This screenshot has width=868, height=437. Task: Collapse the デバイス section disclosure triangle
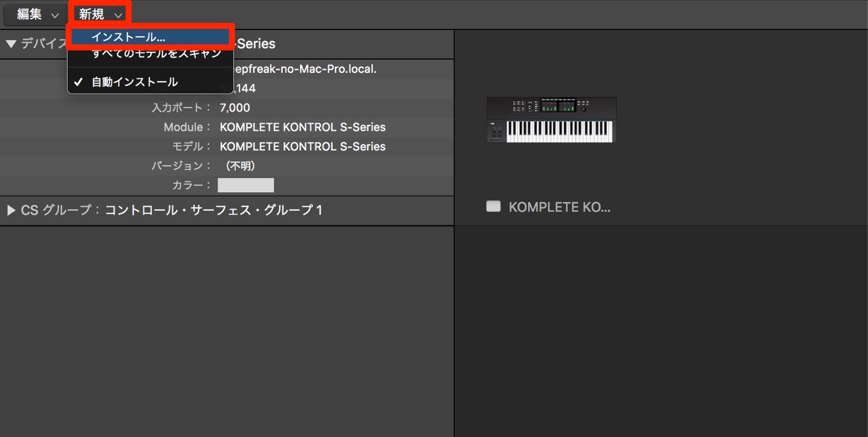(11, 44)
